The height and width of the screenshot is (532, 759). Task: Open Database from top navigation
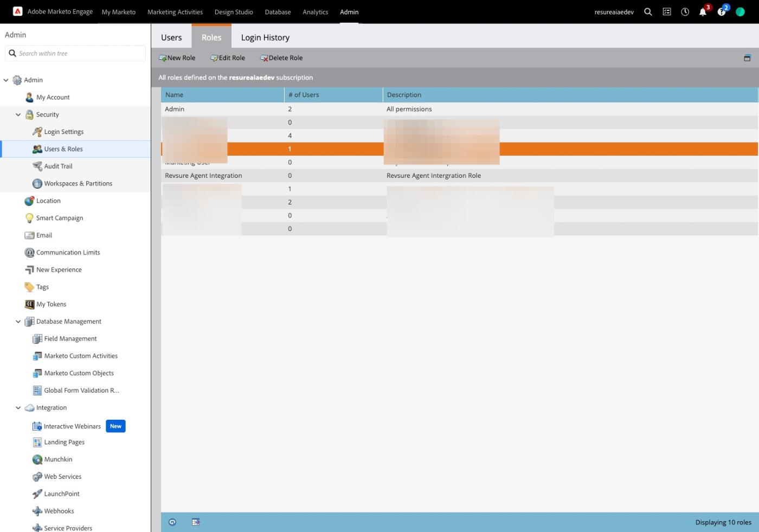tap(278, 12)
